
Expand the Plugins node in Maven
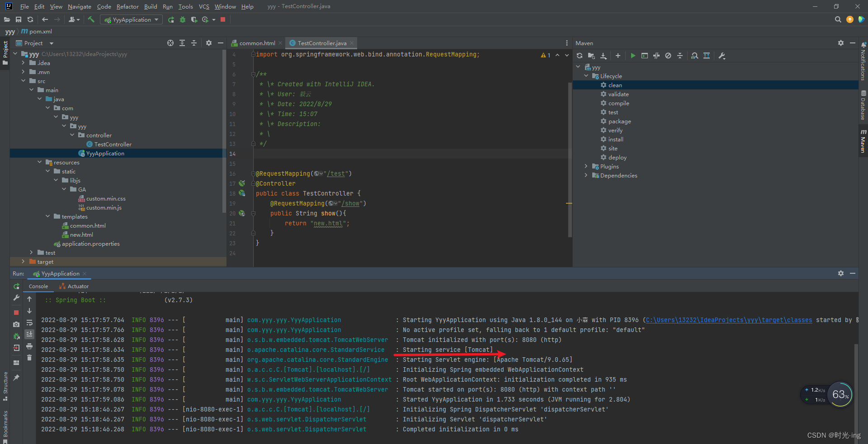pyautogui.click(x=586, y=166)
